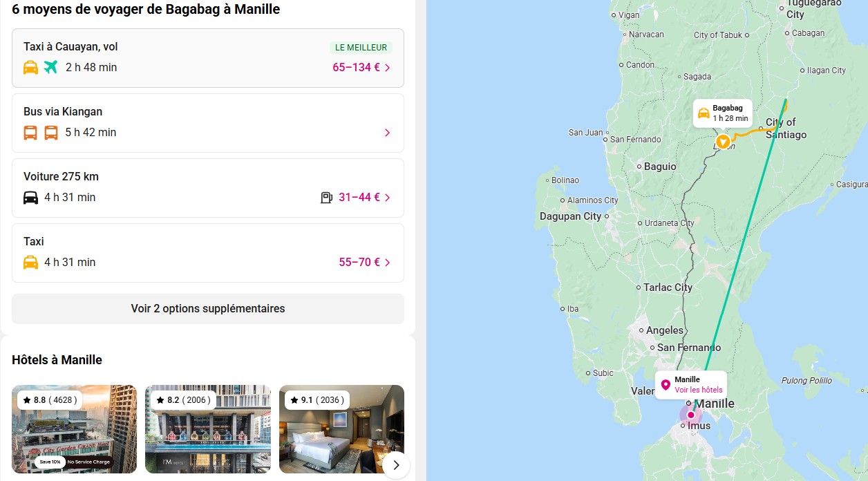
Task: Open the Voir les hôtels link on map
Action: coord(698,390)
